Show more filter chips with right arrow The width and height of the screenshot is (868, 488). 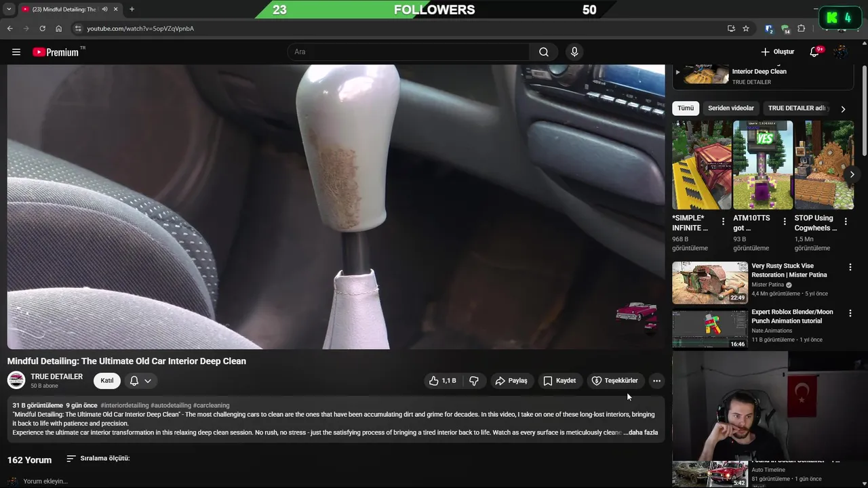pyautogui.click(x=843, y=108)
